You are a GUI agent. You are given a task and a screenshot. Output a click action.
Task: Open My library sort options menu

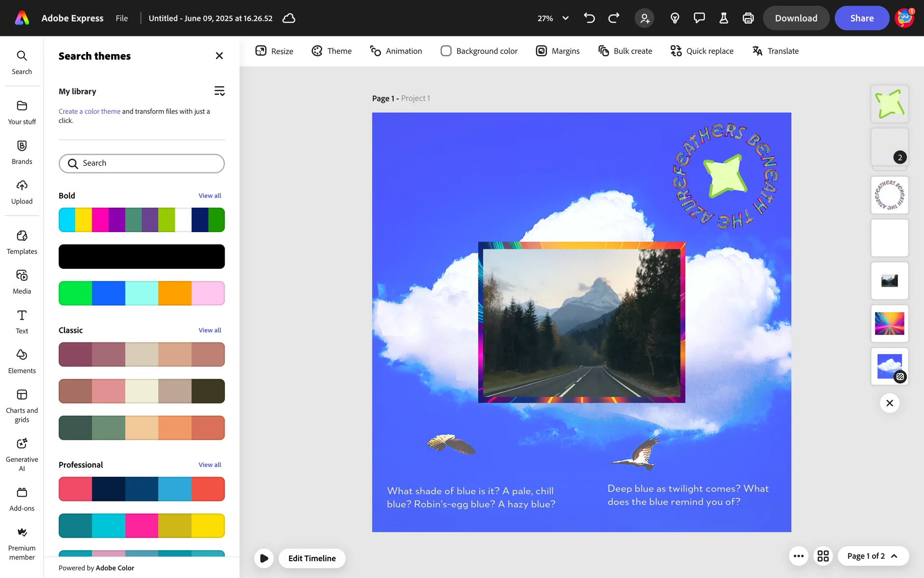click(219, 91)
